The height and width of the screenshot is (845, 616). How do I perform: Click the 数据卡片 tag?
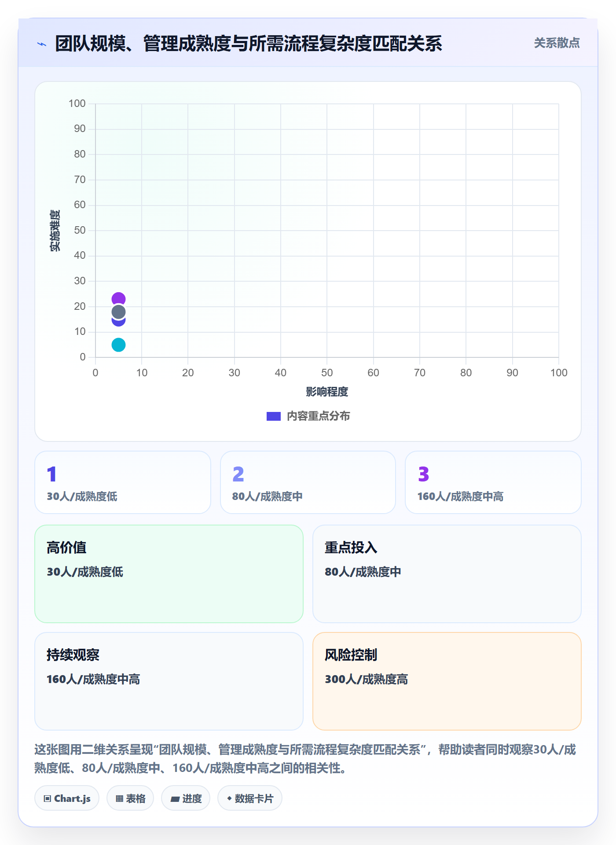(x=250, y=798)
